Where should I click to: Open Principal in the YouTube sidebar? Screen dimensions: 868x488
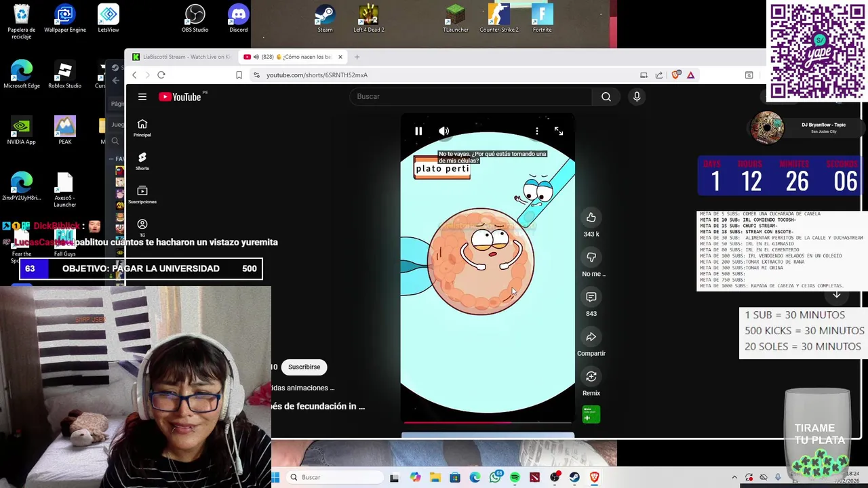[142, 128]
